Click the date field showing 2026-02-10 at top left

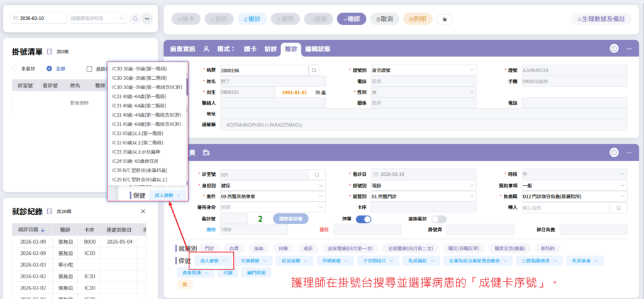(x=38, y=19)
